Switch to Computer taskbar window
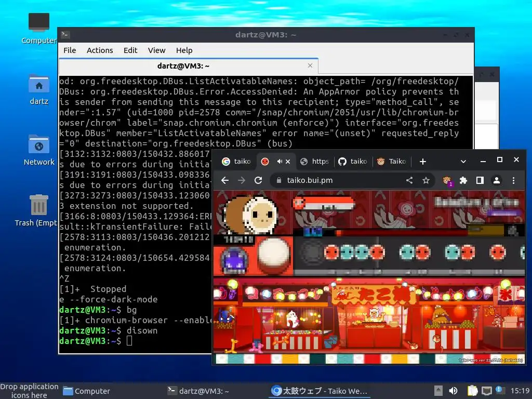 [87, 391]
